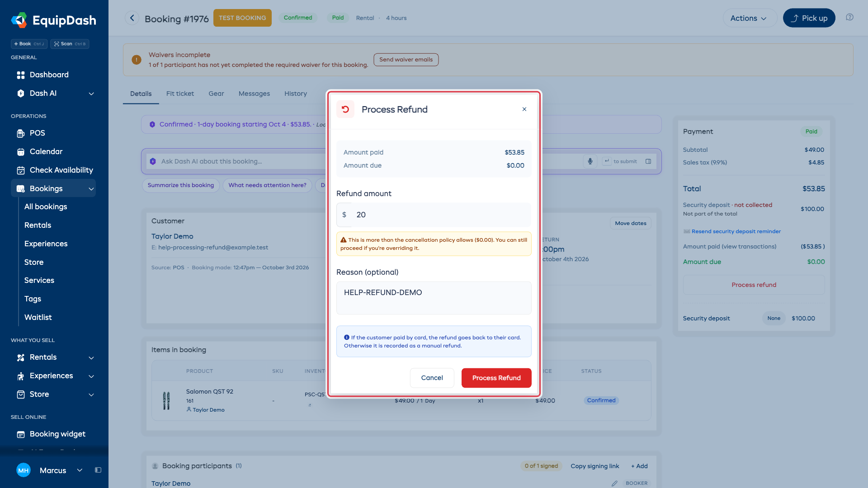Click Send waiver emails button

[x=406, y=60]
